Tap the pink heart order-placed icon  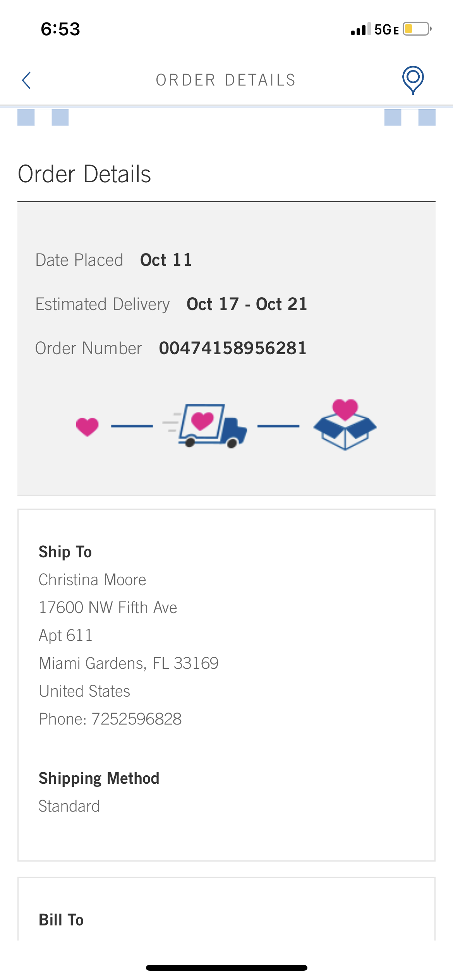[87, 427]
